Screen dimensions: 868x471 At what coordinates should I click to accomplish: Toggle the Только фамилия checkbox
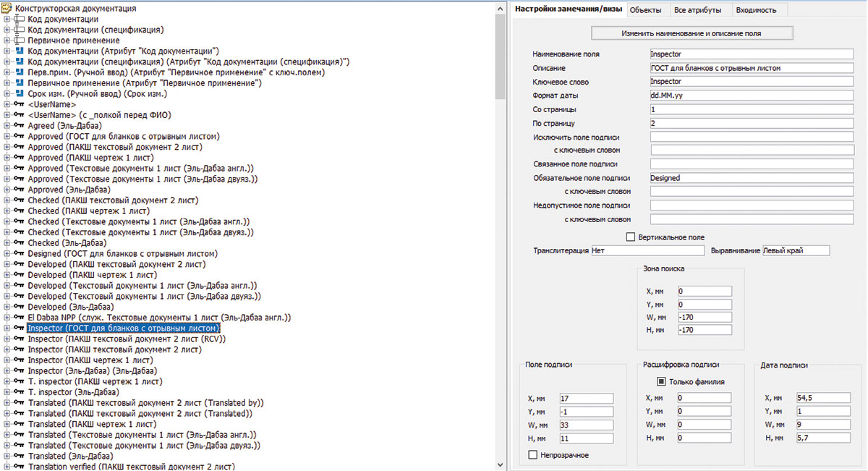pyautogui.click(x=660, y=381)
